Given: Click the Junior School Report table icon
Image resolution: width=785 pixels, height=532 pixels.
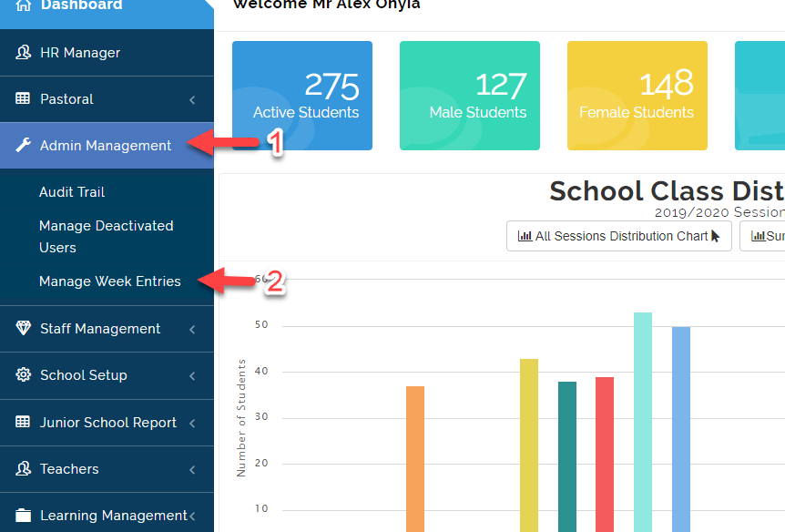Looking at the screenshot, I should (23, 422).
